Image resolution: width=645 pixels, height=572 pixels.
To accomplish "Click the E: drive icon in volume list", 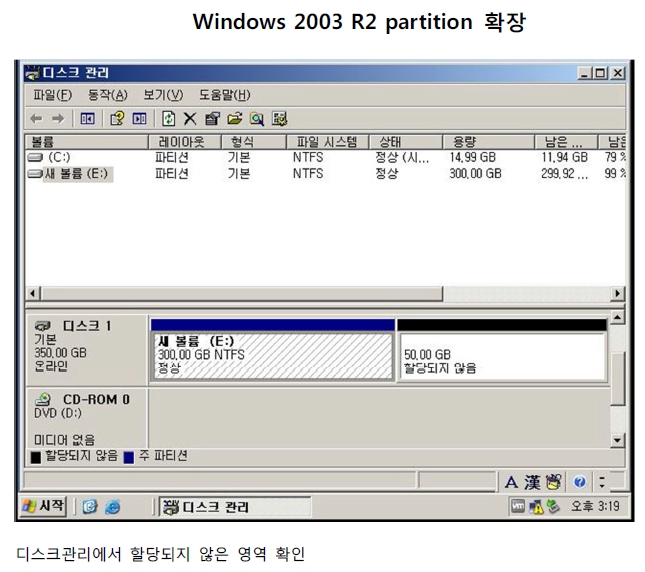I will tap(35, 174).
